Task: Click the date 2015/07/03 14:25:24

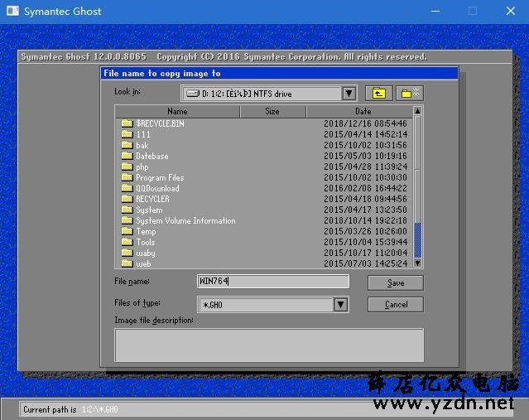Action: 365,263
